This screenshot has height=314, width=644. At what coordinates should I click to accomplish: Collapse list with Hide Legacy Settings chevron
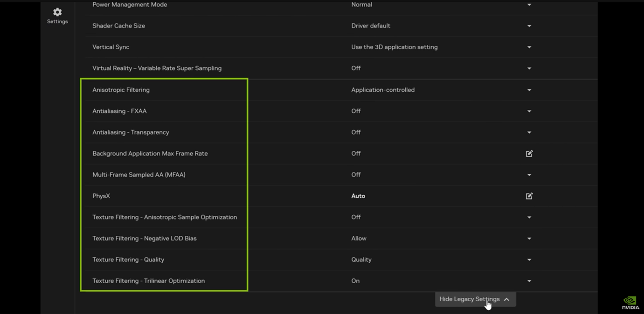coord(507,300)
